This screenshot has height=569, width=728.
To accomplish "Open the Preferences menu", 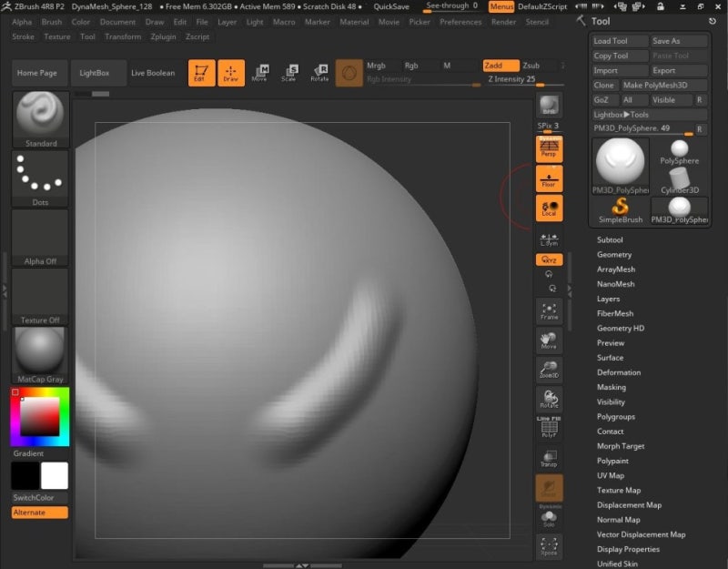I will (x=460, y=22).
